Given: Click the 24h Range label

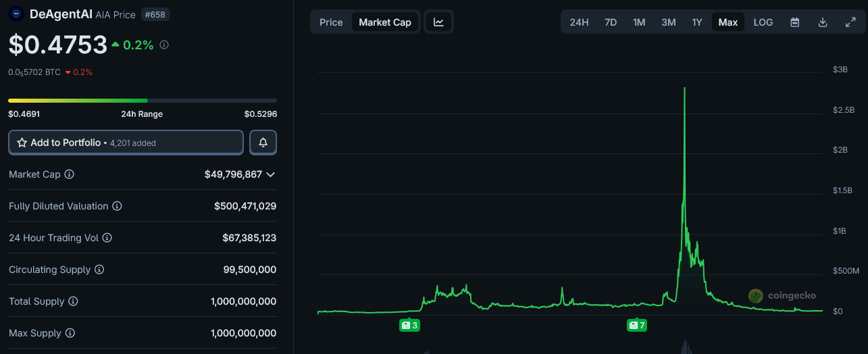Looking at the screenshot, I should [x=142, y=114].
